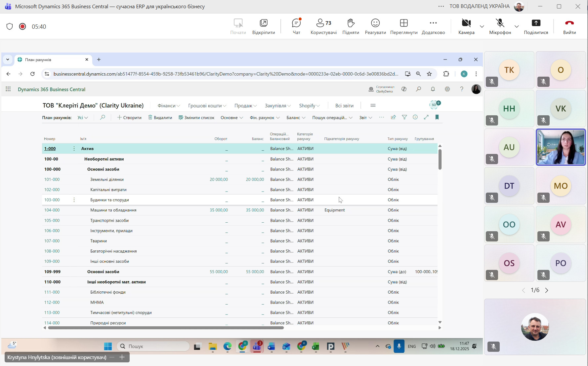The width and height of the screenshot is (588, 366).
Task: Open the reactions emoji picker
Action: [375, 26]
